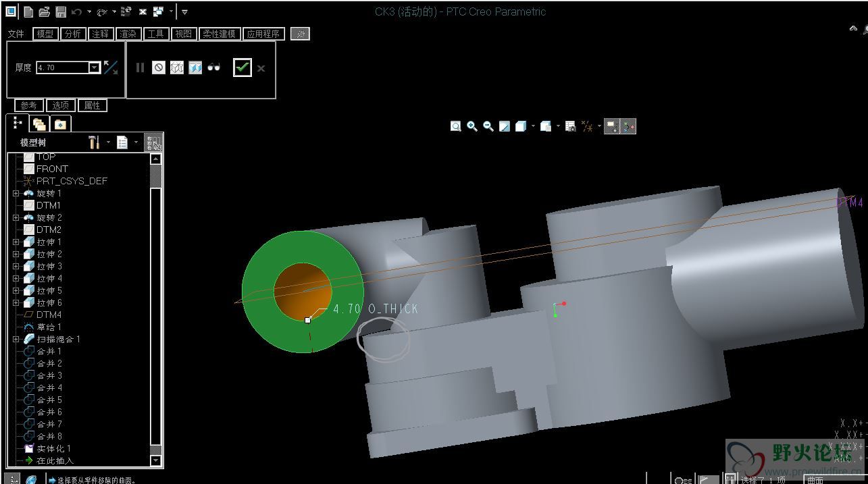The image size is (868, 484).
Task: Switch to the 分析 ribbon tab
Action: pos(72,34)
